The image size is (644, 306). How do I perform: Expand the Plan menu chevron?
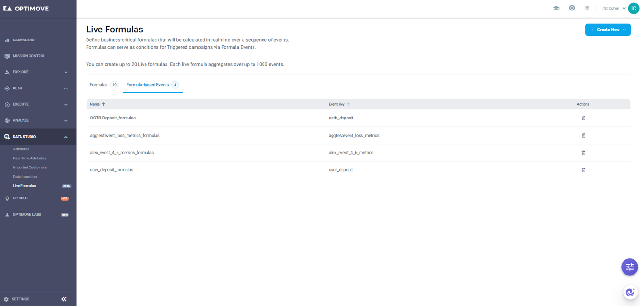click(x=66, y=89)
